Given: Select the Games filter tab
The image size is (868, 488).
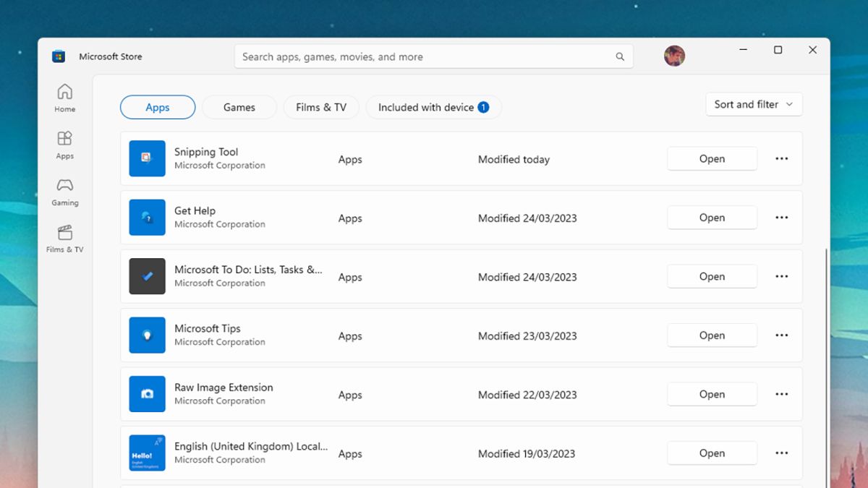Looking at the screenshot, I should point(239,107).
